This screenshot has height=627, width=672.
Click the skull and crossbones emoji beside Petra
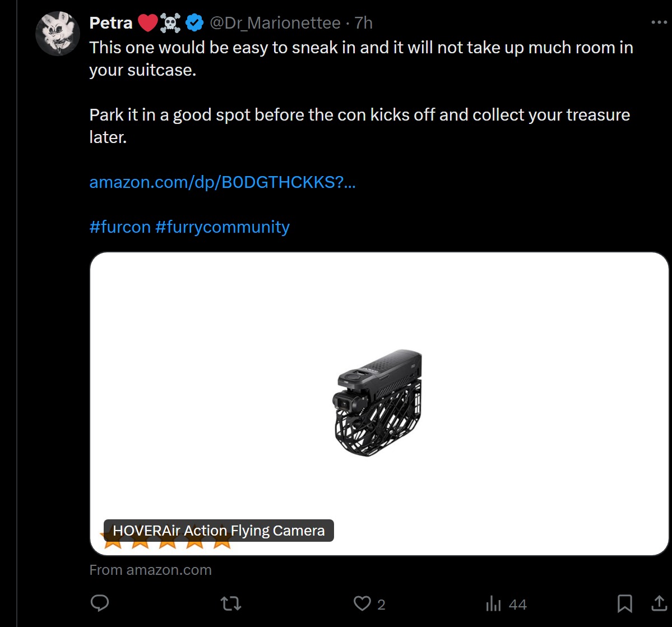point(170,23)
